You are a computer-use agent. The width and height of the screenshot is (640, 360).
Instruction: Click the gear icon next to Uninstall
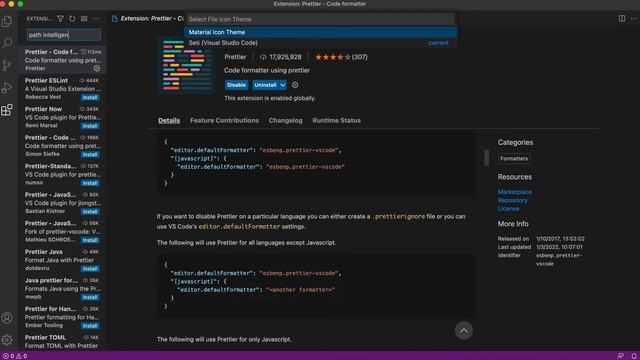pyautogui.click(x=295, y=85)
